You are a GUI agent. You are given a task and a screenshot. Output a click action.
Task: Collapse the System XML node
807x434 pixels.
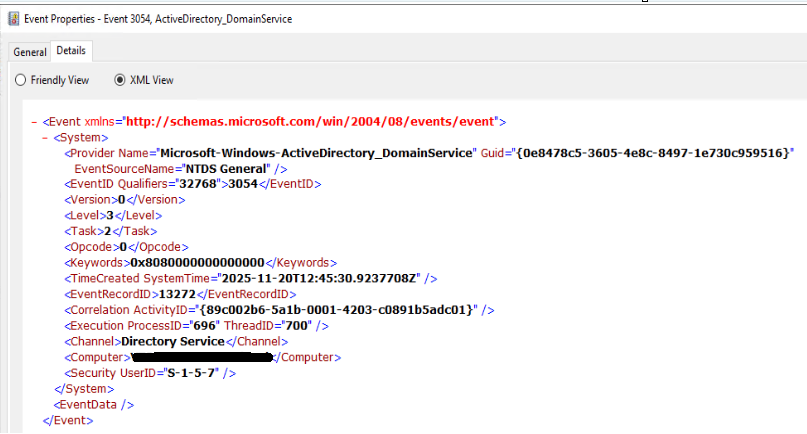tap(45, 138)
